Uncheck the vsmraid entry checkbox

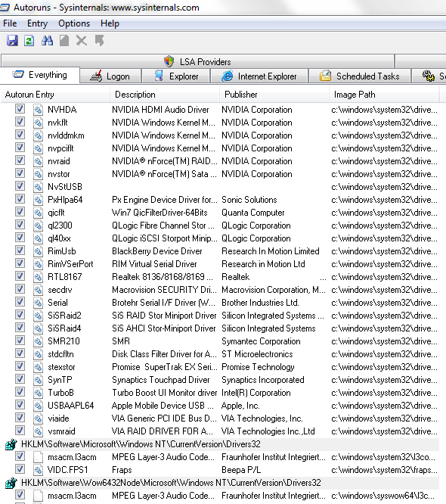coord(20,430)
